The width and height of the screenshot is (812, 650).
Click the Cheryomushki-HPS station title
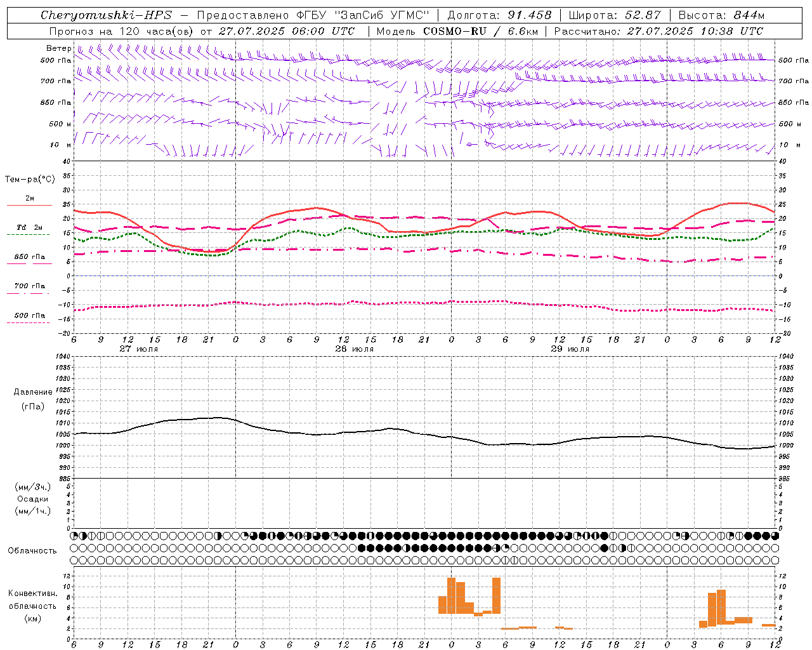[106, 15]
